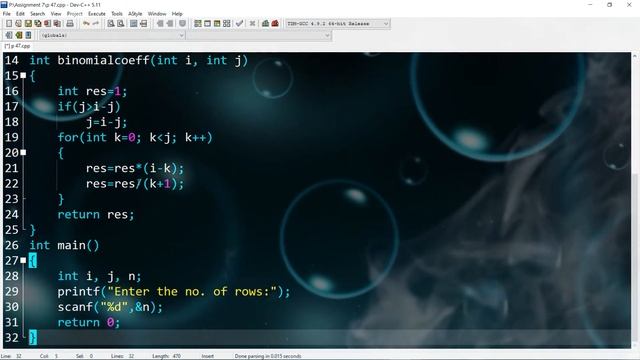The width and height of the screenshot is (640, 360).
Task: Click the Find toolbar icon
Action: pos(111,24)
